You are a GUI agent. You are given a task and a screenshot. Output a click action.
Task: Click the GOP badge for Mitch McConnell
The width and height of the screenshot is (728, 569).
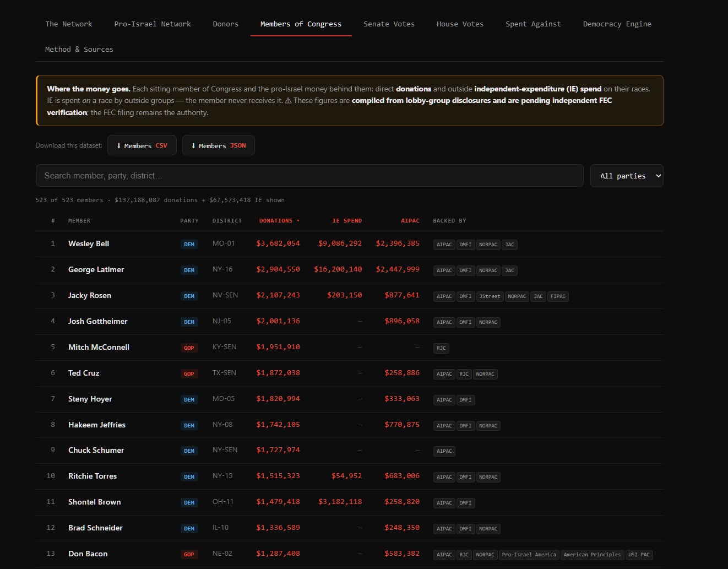point(189,348)
